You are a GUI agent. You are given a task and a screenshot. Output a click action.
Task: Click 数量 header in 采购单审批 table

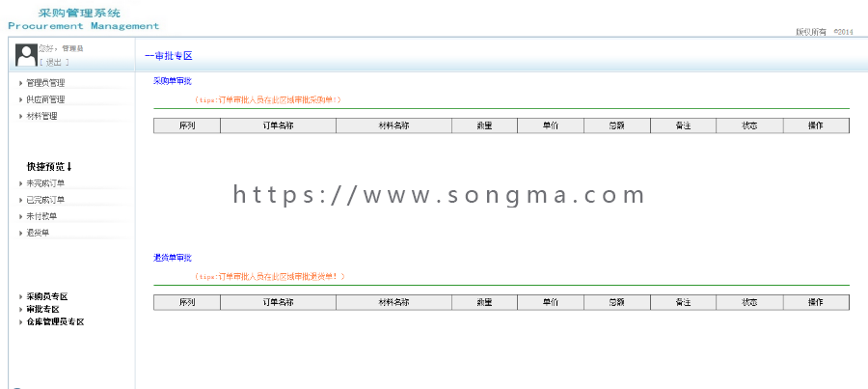484,125
